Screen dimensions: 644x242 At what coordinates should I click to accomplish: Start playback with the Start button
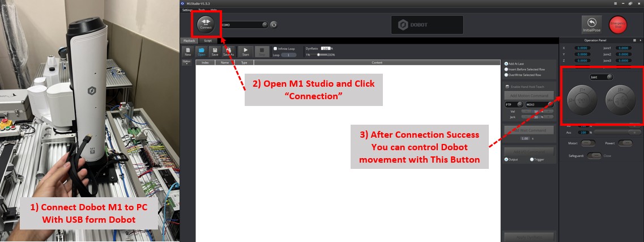pyautogui.click(x=246, y=52)
